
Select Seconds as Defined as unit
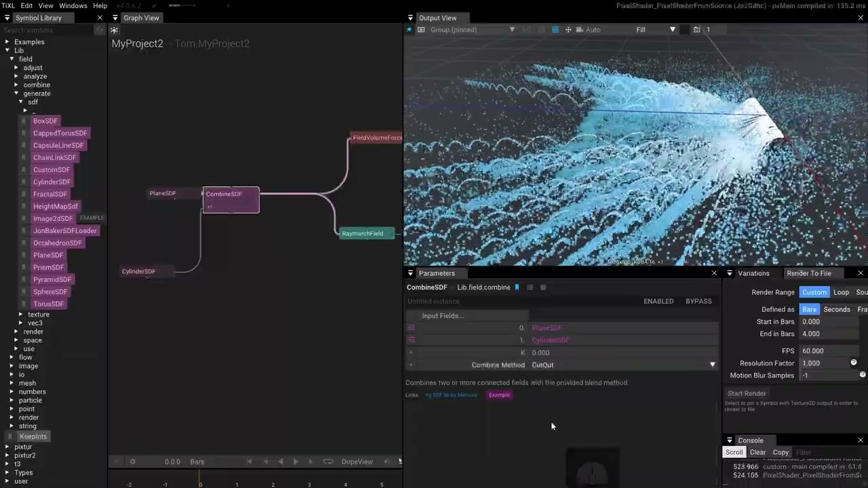pos(837,309)
